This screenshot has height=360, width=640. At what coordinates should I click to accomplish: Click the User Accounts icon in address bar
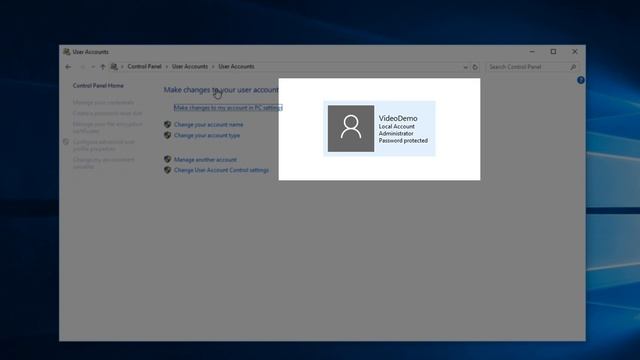coord(114,67)
